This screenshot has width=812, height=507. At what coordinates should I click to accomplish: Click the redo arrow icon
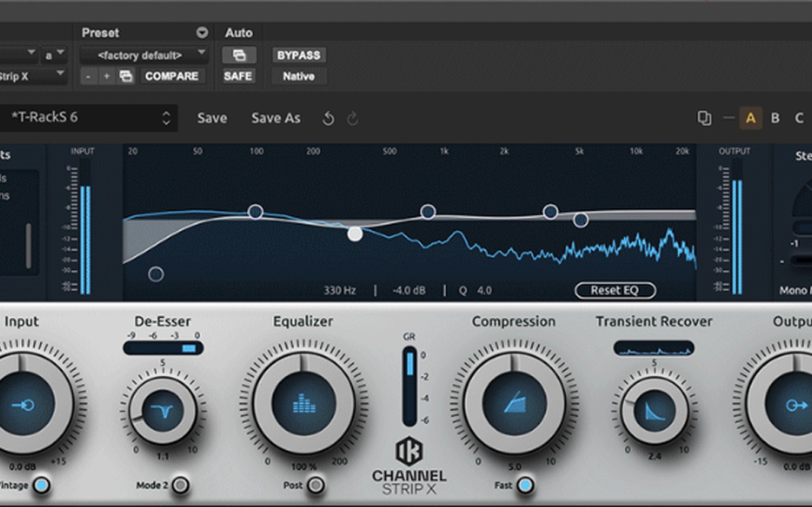click(x=352, y=118)
